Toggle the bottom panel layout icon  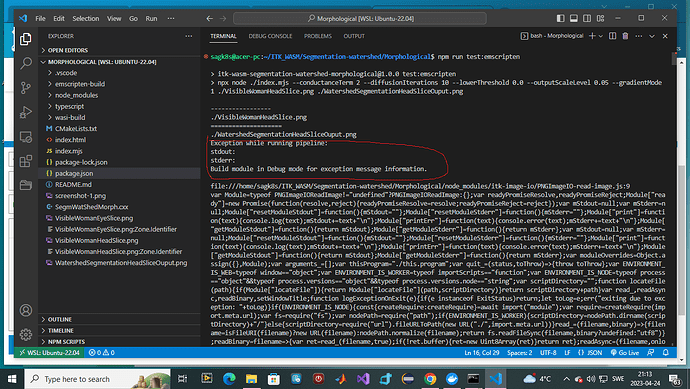coord(574,18)
